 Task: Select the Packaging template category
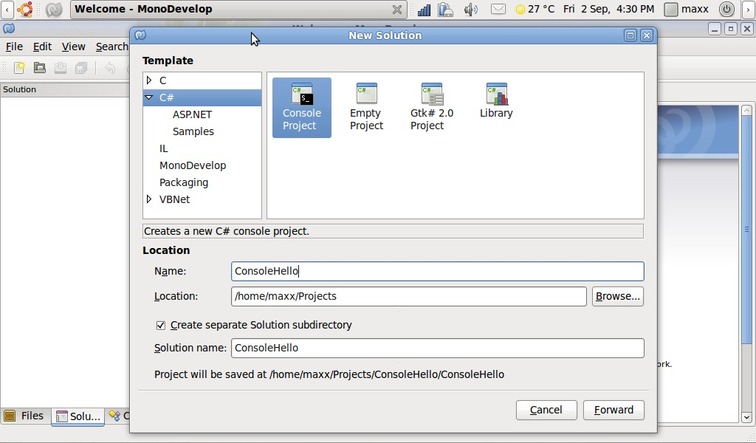click(x=184, y=182)
